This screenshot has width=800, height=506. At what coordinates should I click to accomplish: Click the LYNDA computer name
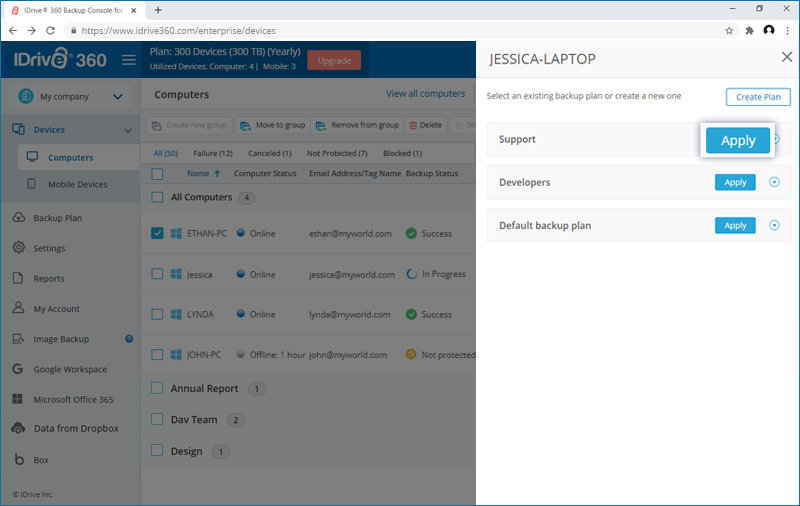(200, 314)
